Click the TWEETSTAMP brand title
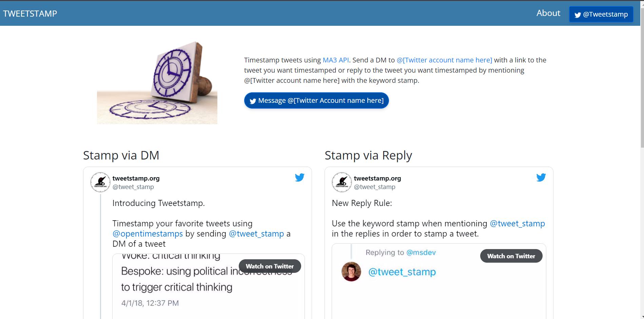 click(x=30, y=14)
